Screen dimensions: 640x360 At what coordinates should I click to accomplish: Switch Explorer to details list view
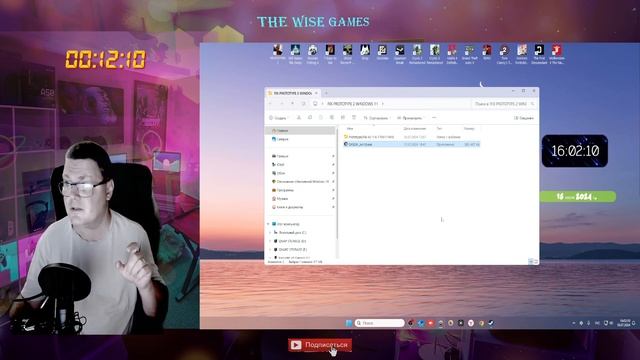pos(531,261)
